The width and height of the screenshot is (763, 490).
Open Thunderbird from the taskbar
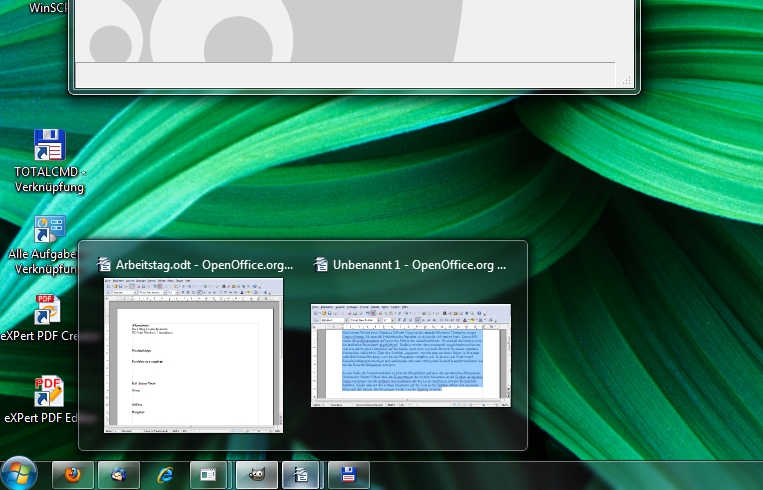tap(119, 474)
